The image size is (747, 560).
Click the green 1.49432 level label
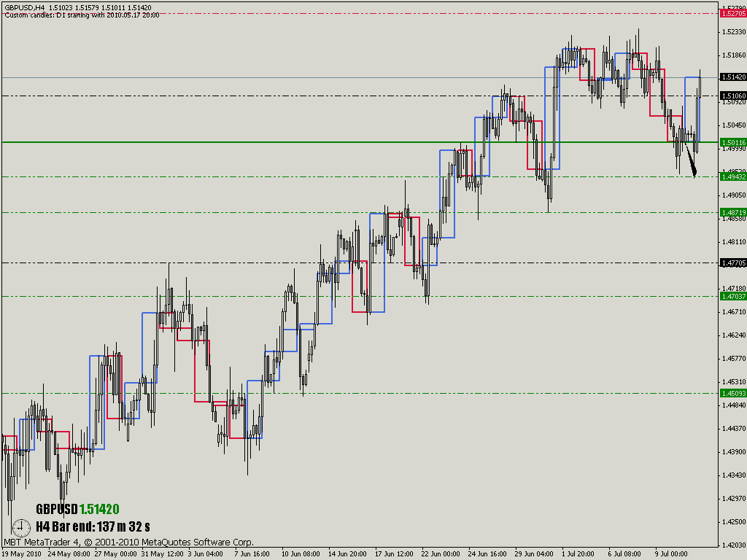pyautogui.click(x=734, y=176)
